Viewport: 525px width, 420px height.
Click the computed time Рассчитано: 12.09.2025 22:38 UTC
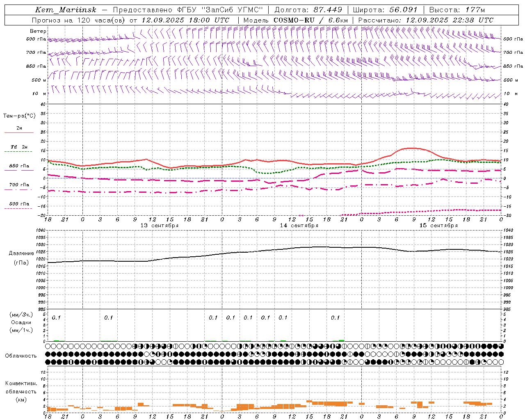tap(426, 20)
